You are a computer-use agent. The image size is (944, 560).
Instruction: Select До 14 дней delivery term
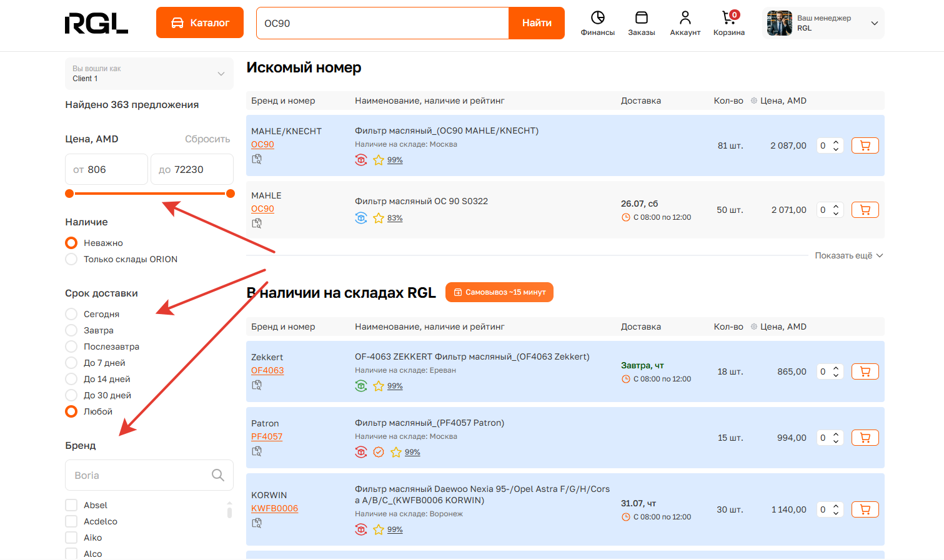pyautogui.click(x=71, y=379)
